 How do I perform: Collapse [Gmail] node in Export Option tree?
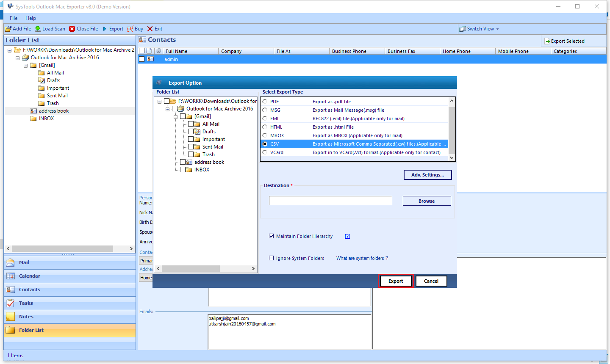(175, 117)
